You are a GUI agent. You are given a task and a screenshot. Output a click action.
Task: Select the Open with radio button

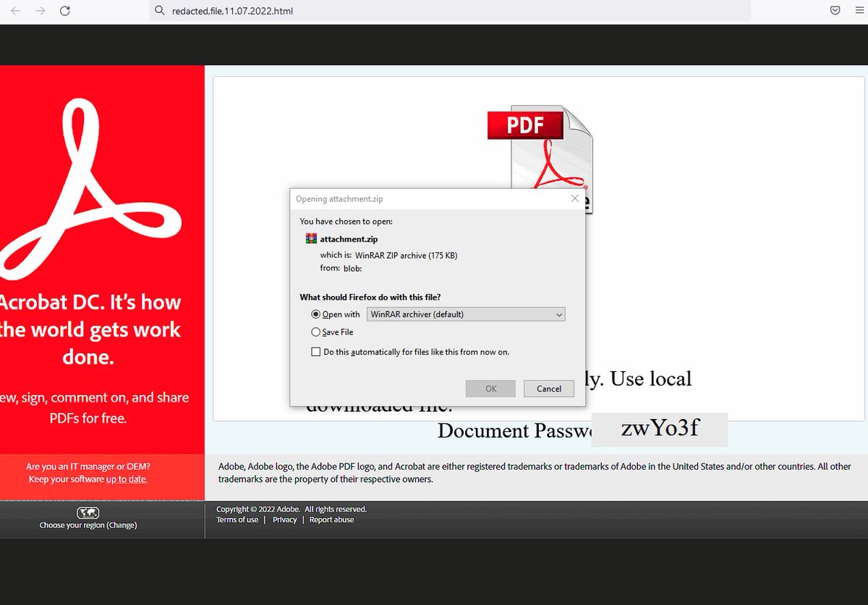point(315,314)
